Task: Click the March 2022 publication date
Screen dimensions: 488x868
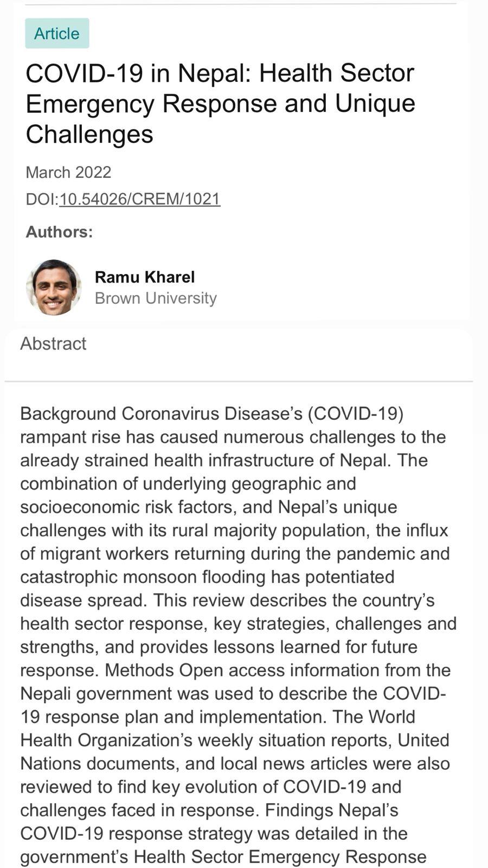Action: [x=68, y=172]
